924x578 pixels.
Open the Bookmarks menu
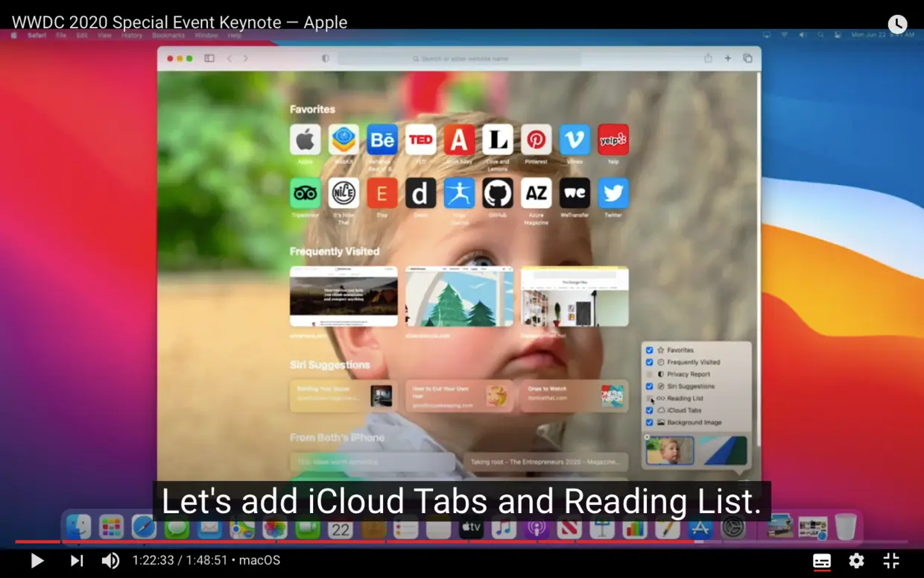pos(168,35)
